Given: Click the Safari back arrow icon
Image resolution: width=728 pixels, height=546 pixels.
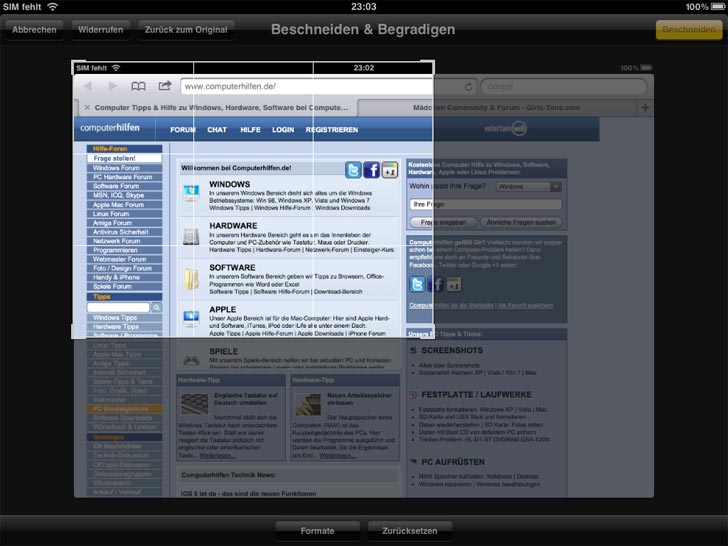Looking at the screenshot, I should [x=89, y=86].
